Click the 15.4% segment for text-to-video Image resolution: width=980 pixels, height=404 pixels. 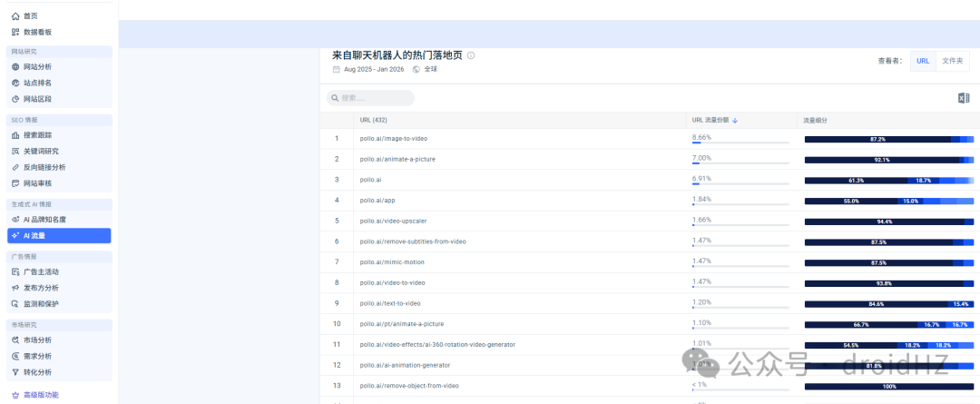pyautogui.click(x=961, y=304)
